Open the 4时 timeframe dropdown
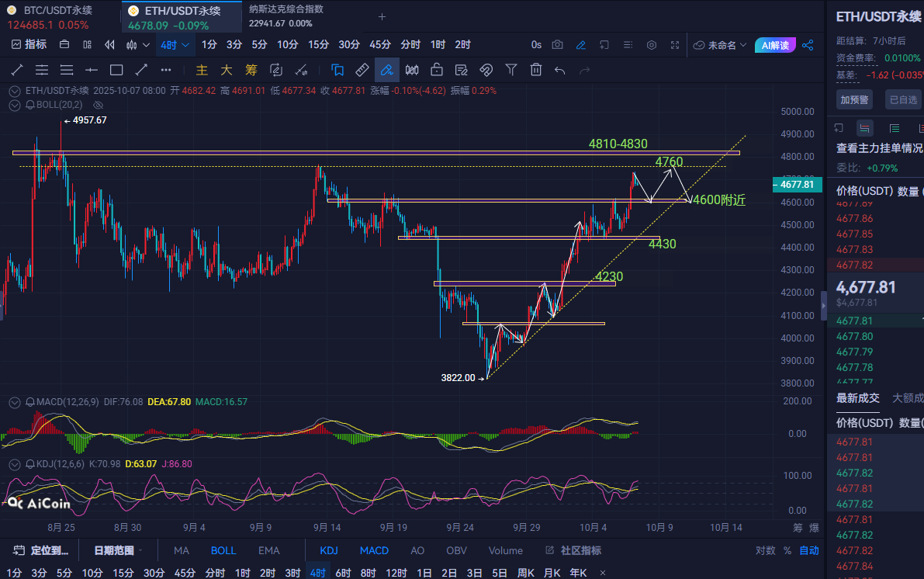 175,45
